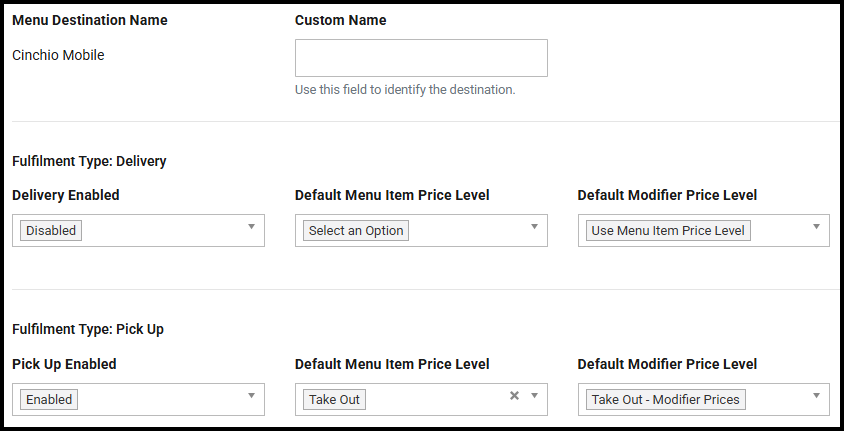Click the arrow beside 'Select an Option'
Image resolution: width=844 pixels, height=431 pixels.
(x=534, y=227)
